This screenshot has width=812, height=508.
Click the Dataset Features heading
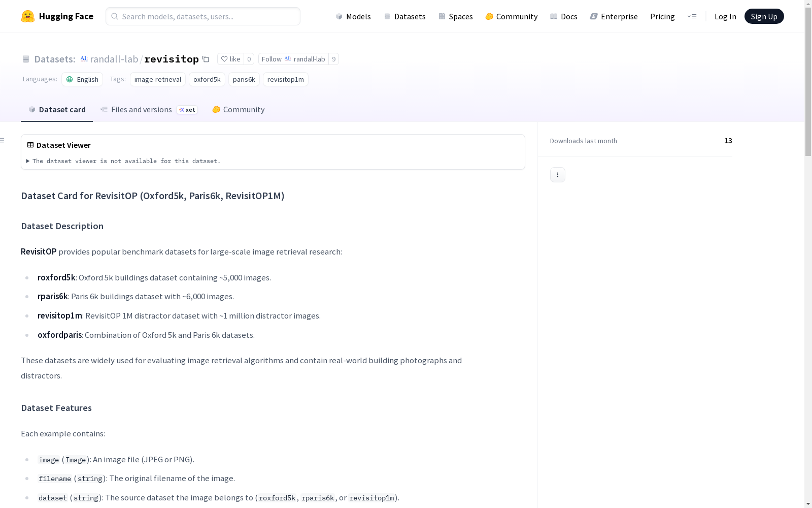click(56, 408)
